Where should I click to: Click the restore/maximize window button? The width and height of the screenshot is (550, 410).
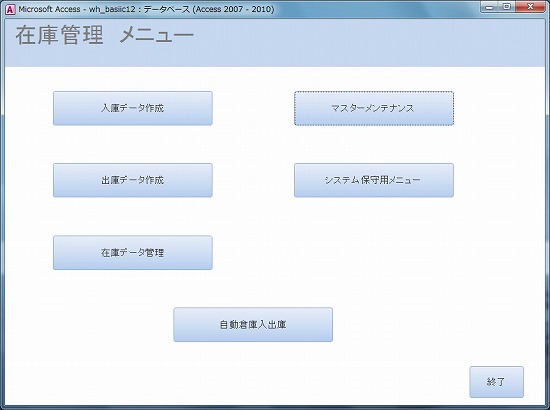tap(507, 7)
